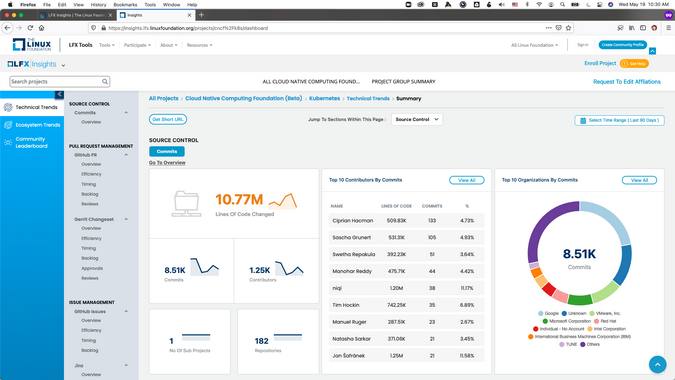
Task: Click the lines of code folder icon
Action: 186,204
